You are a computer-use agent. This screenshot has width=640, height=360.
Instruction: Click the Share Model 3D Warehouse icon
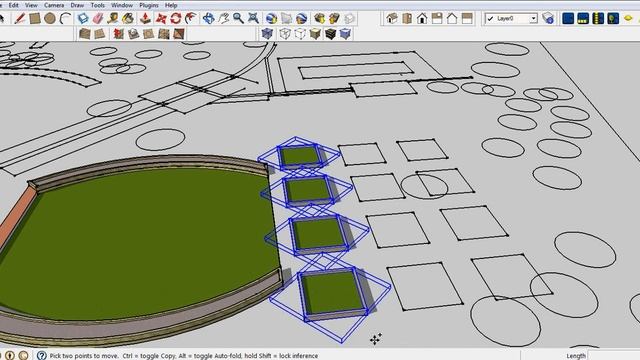pyautogui.click(x=334, y=18)
